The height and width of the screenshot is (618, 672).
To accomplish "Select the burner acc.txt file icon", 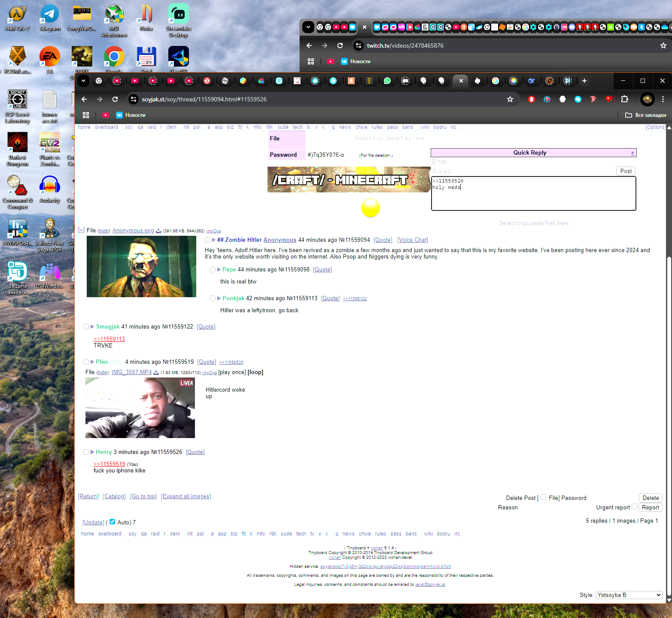I will (50, 106).
